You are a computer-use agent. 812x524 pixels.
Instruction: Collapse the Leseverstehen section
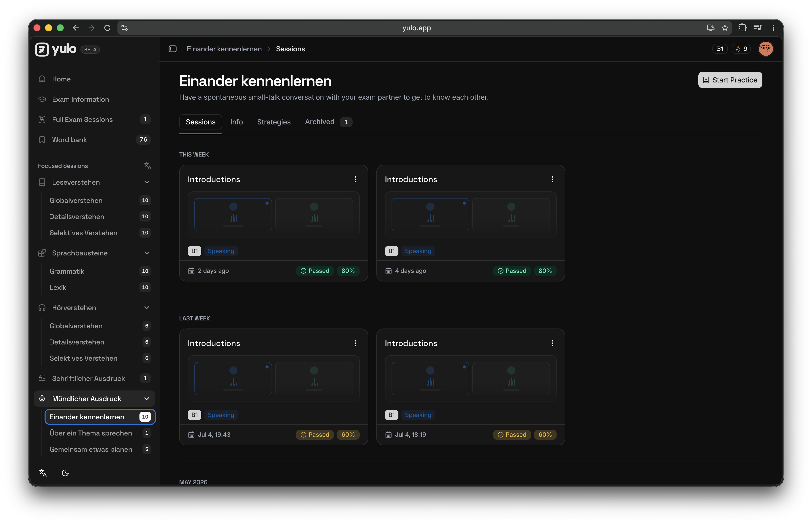click(x=147, y=182)
